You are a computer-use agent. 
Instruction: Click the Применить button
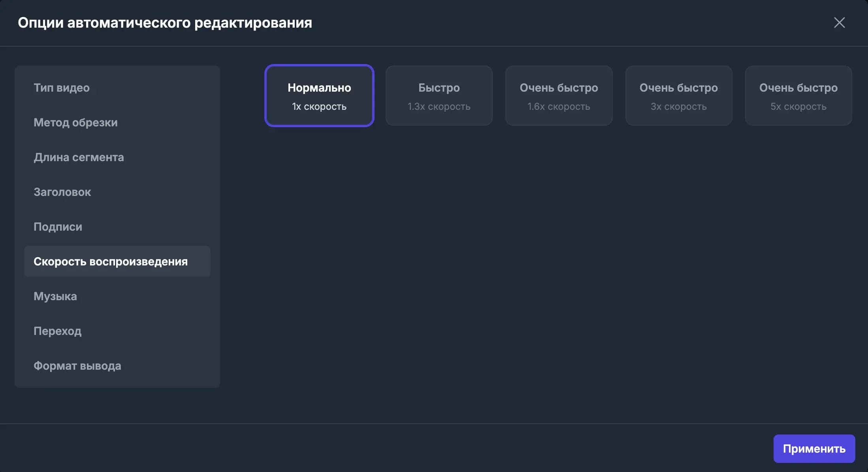[814, 448]
